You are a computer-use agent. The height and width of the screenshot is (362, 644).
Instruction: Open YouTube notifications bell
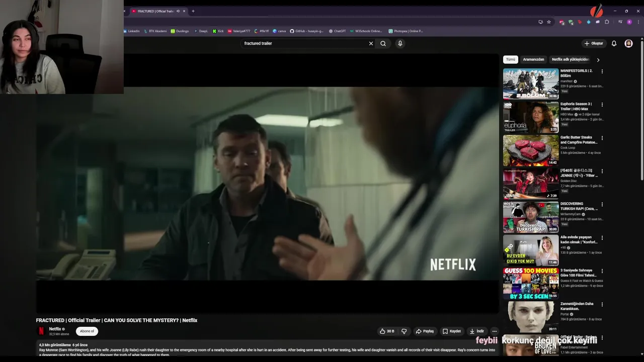614,43
